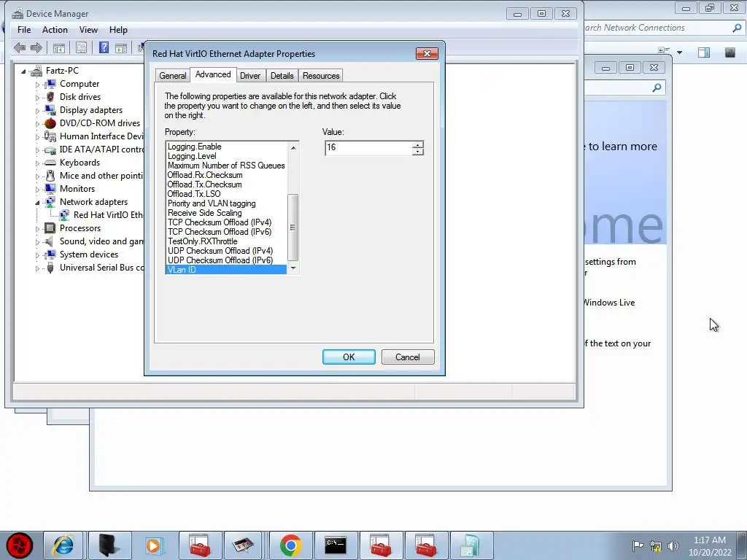Select the Keyboards device icon
747x560 pixels.
pyautogui.click(x=50, y=163)
